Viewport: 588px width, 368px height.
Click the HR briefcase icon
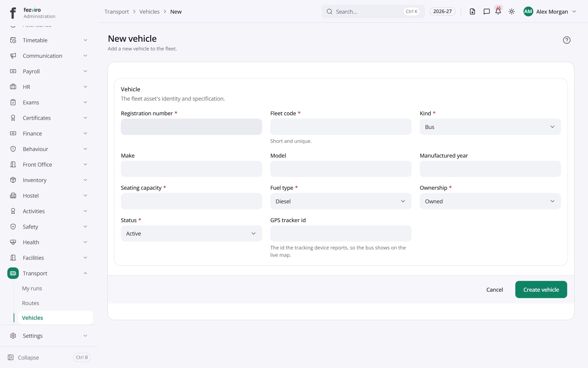(13, 87)
